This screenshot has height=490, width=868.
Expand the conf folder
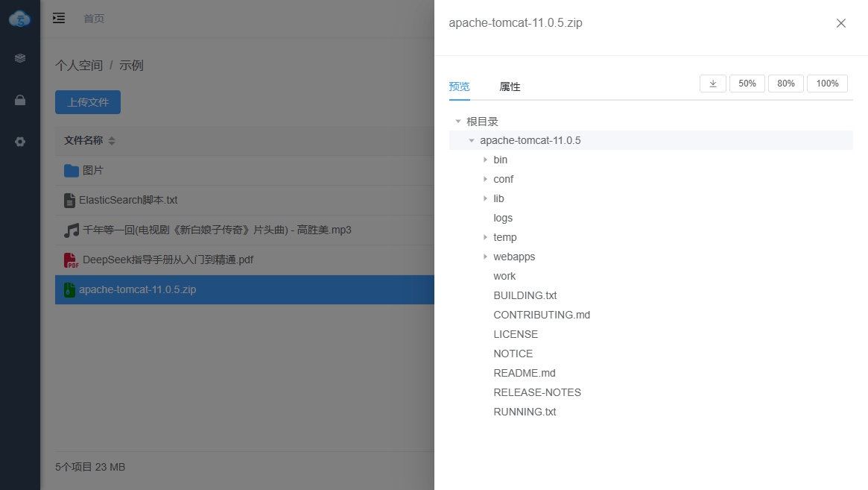point(485,179)
